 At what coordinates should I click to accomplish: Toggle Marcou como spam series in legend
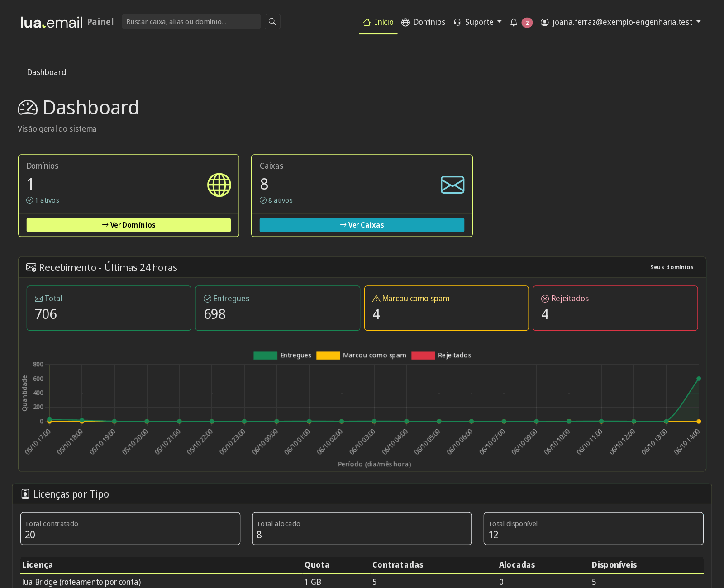pos(361,355)
